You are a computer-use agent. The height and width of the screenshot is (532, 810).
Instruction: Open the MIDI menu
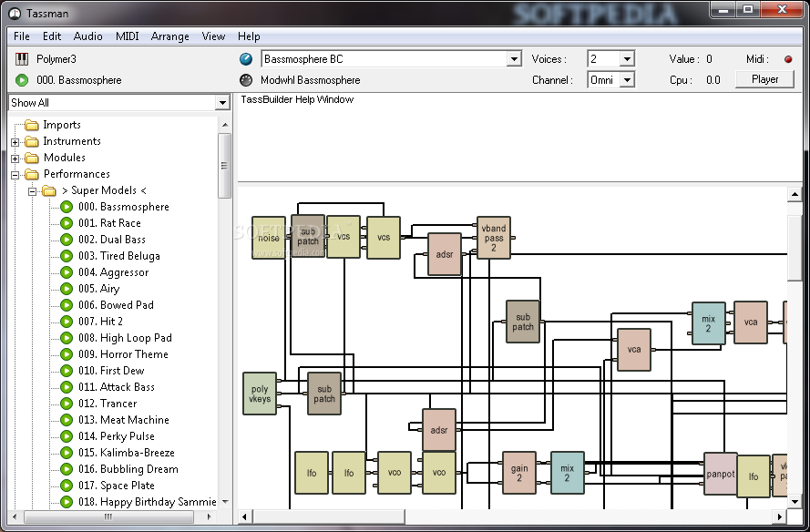[127, 36]
